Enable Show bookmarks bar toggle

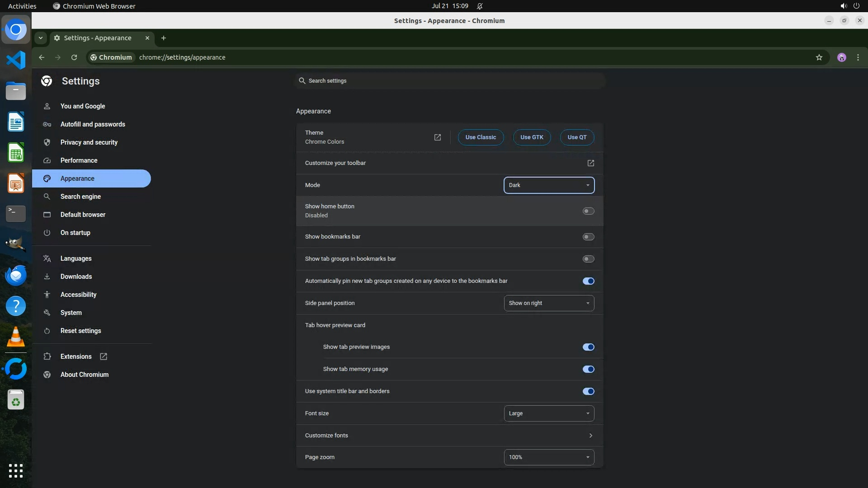[588, 237]
